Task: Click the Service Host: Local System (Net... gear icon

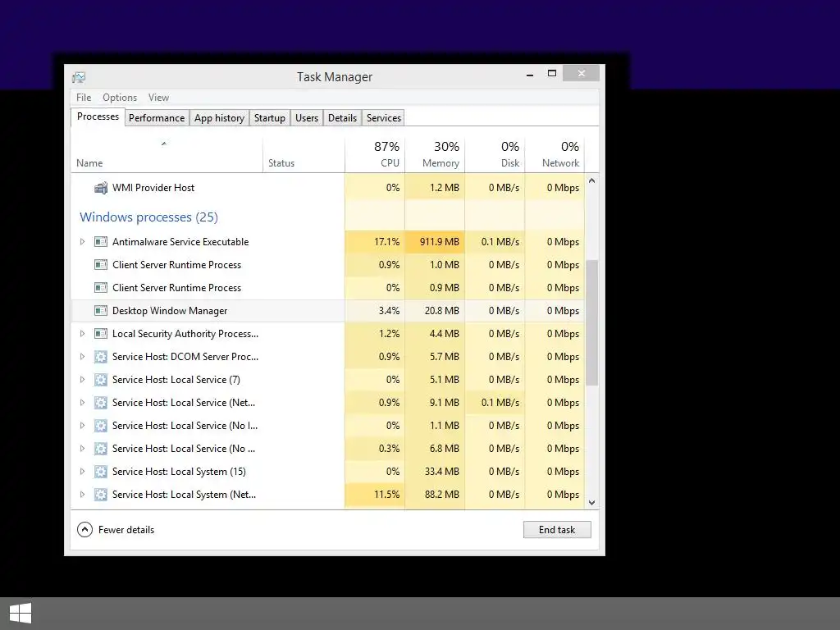Action: point(101,495)
